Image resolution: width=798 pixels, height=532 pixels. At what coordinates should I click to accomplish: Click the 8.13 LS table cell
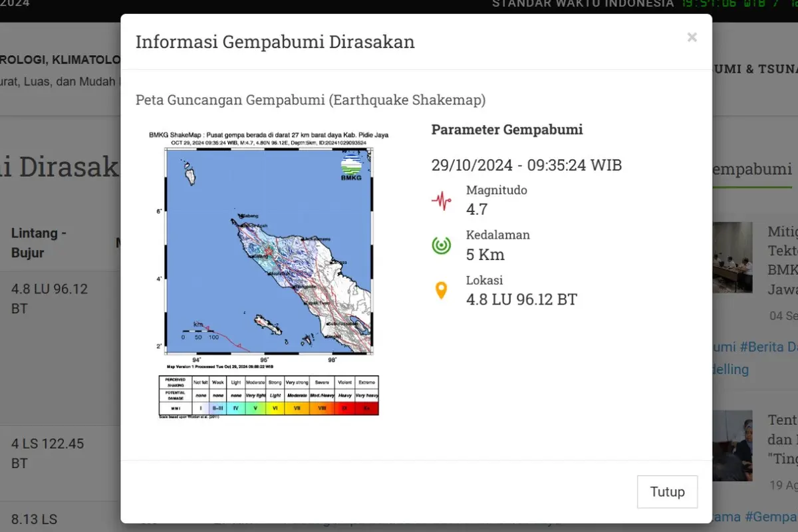[34, 519]
